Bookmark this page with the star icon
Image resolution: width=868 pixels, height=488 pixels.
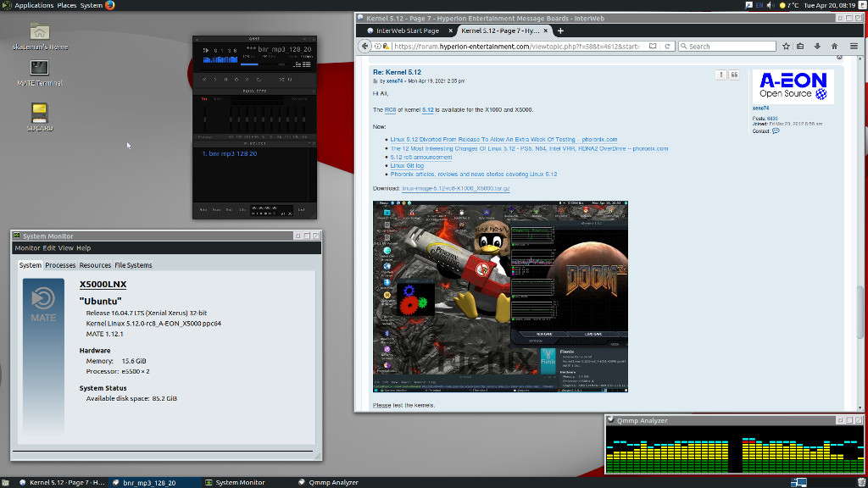click(x=786, y=47)
